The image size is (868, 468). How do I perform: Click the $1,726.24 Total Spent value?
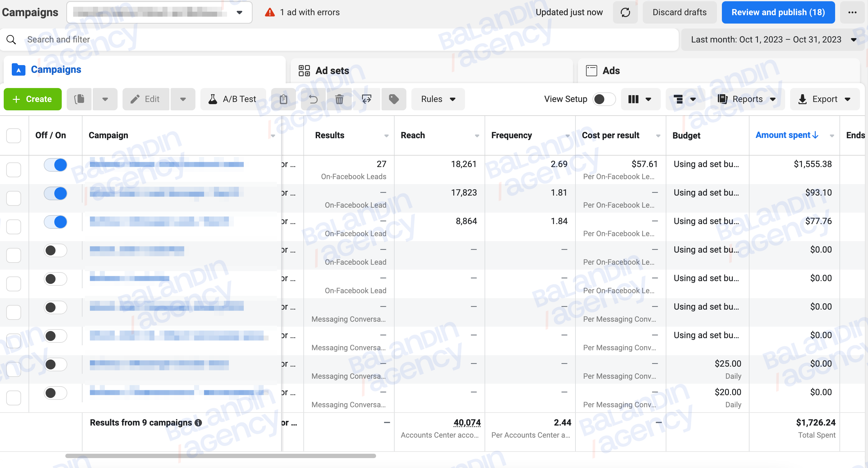816,422
